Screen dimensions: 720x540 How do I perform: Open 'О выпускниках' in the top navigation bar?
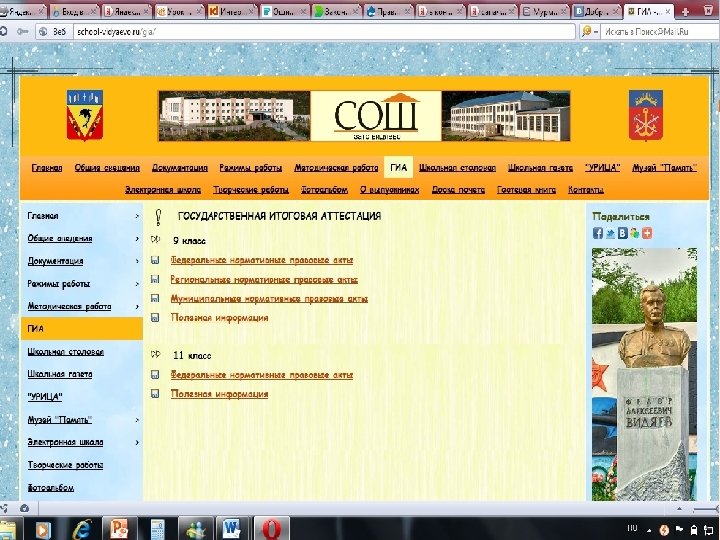tap(389, 190)
